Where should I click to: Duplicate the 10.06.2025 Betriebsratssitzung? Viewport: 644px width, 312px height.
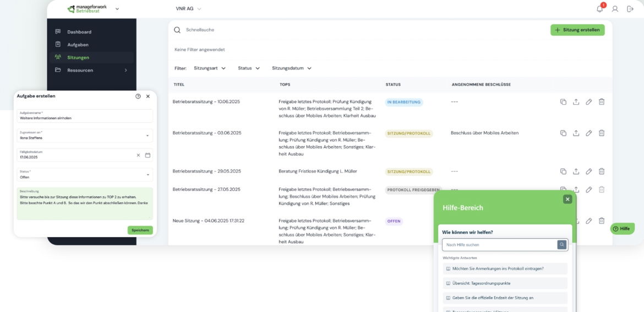[x=563, y=102]
